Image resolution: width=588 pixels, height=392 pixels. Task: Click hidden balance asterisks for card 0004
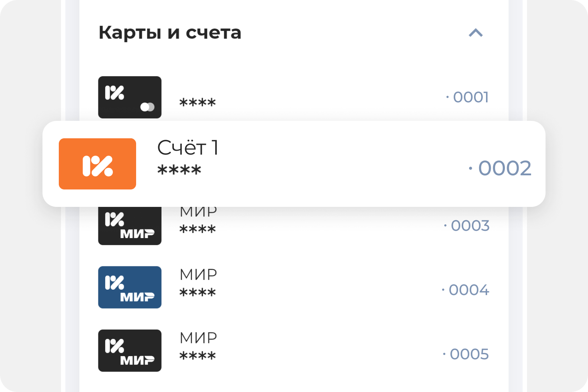(198, 292)
